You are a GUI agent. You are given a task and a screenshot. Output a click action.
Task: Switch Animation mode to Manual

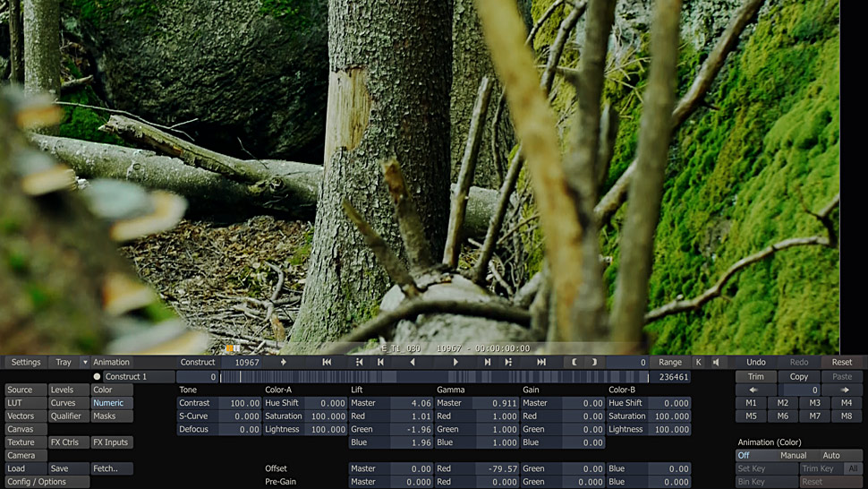(x=793, y=456)
